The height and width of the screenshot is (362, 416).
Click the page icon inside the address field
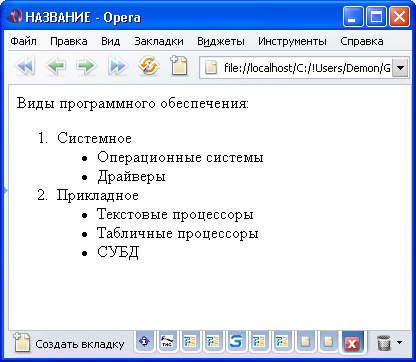click(x=211, y=68)
